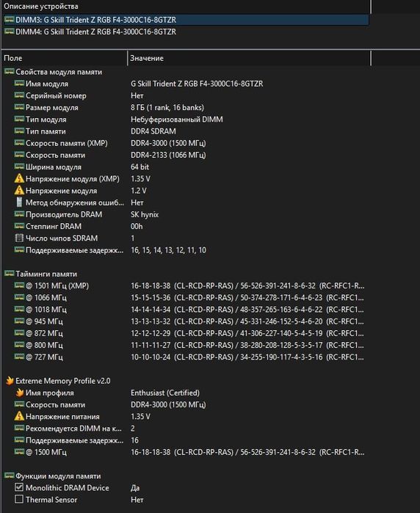Select value DDR4-2133 (1066 МГц)
This screenshot has height=513, width=420.
(168, 155)
